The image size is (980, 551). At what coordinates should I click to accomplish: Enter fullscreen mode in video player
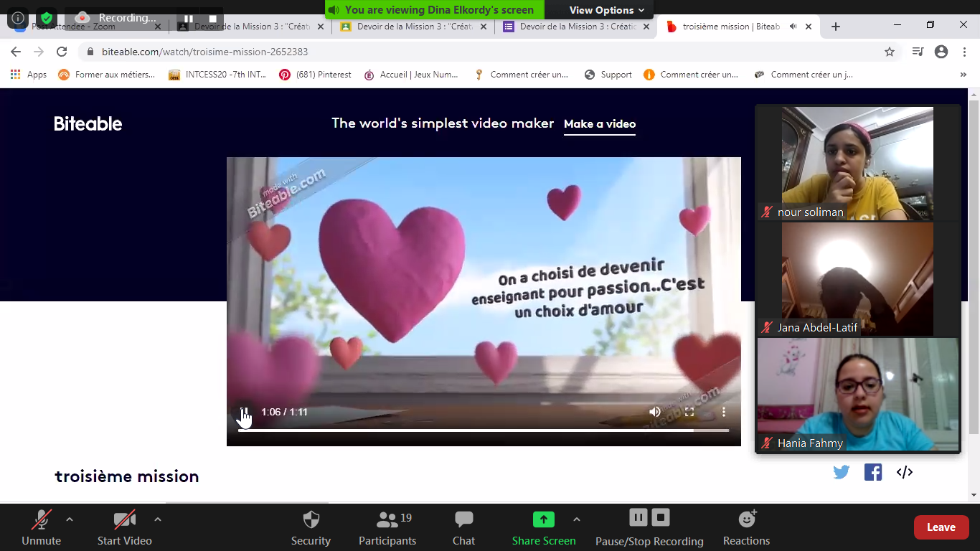click(689, 412)
